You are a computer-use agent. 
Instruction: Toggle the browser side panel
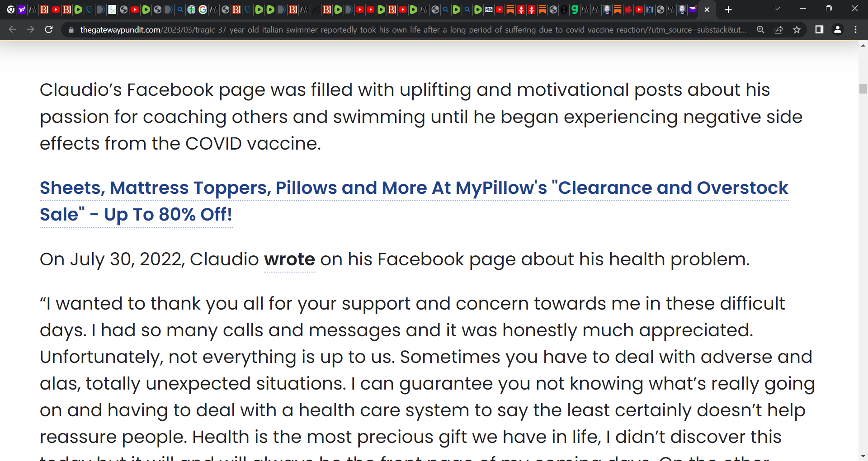point(819,30)
